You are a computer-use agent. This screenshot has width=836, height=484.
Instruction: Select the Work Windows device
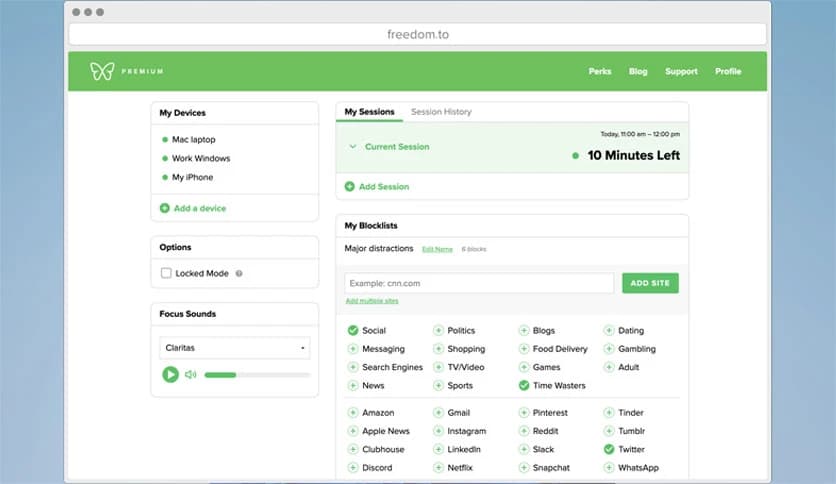click(201, 158)
